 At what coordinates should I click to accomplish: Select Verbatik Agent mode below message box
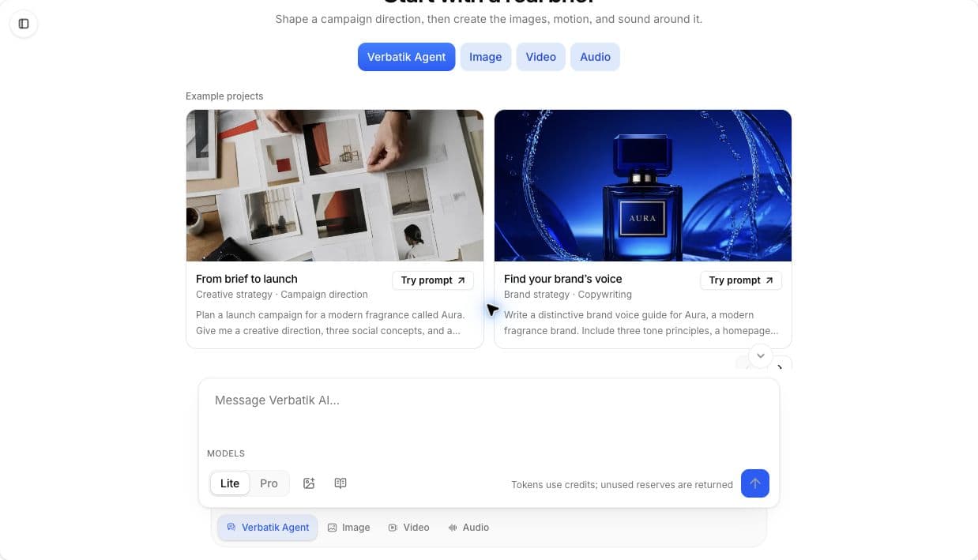(x=268, y=528)
